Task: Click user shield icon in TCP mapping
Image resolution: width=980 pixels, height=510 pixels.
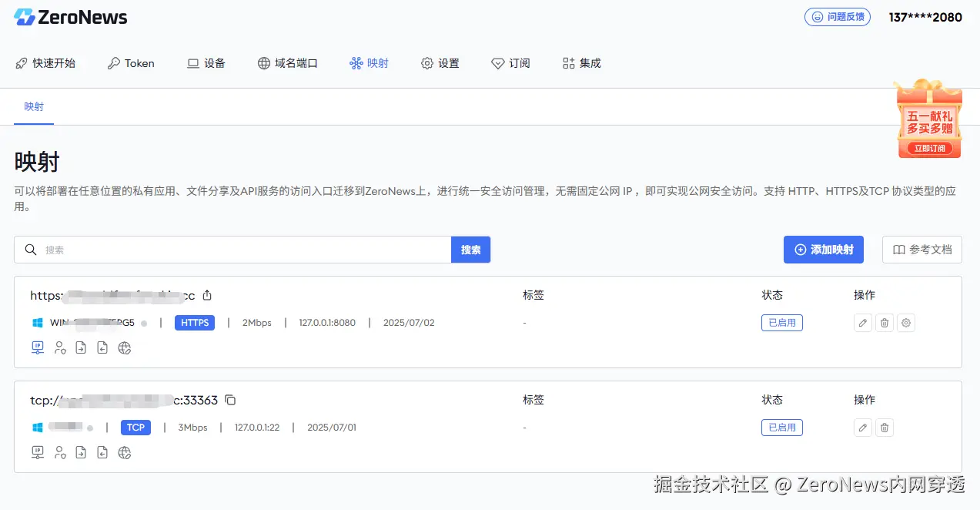Action: tap(59, 453)
